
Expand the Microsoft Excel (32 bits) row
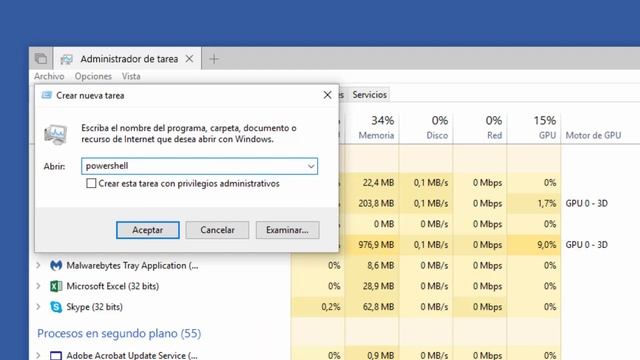pyautogui.click(x=38, y=286)
